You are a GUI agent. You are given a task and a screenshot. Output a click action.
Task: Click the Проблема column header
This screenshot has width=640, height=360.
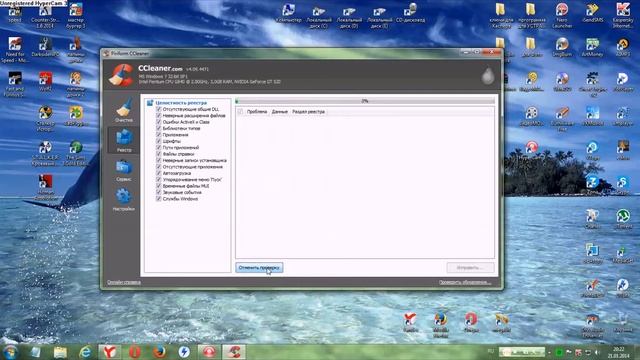pyautogui.click(x=257, y=111)
